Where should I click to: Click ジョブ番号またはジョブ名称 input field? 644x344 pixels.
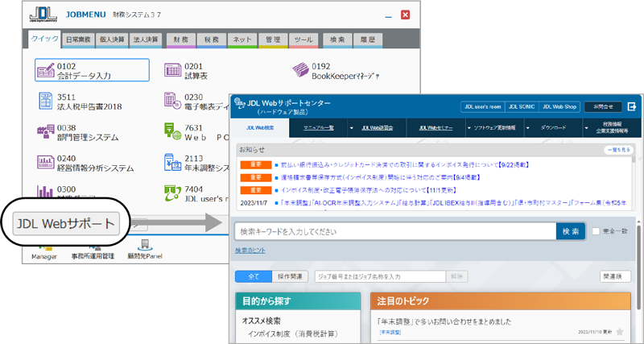click(380, 276)
